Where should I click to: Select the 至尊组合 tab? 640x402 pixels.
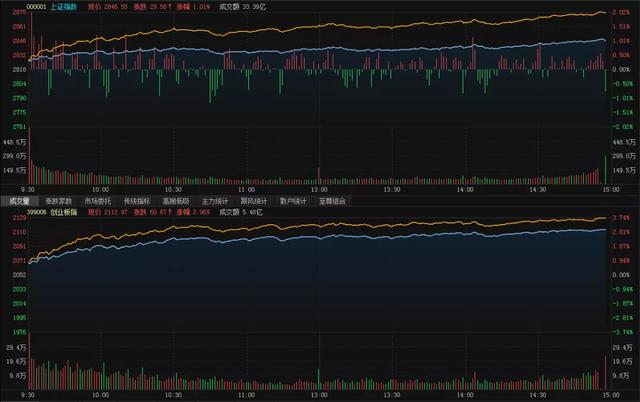[332, 201]
